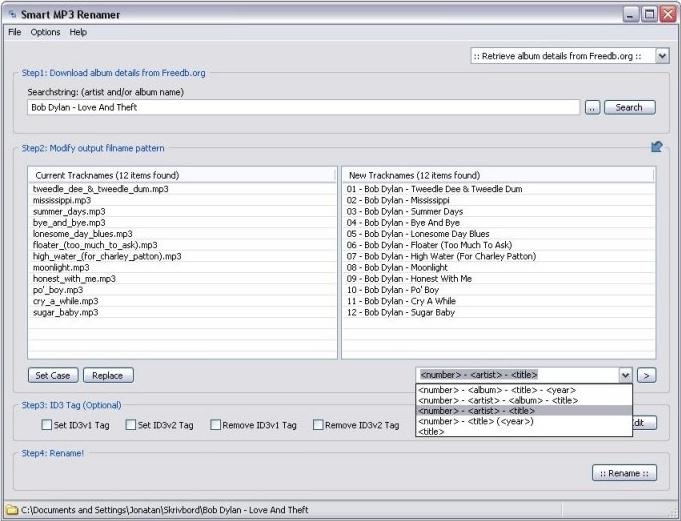Select highlighted pattern <number> - <artist> - <title> in list
Image resolution: width=681 pixels, height=521 pixels.
[x=524, y=411]
